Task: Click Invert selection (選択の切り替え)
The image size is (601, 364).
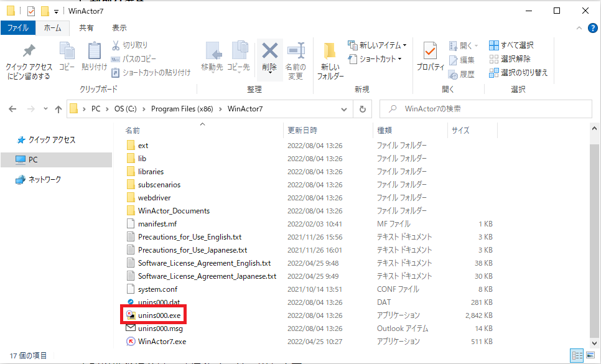Action: point(519,73)
